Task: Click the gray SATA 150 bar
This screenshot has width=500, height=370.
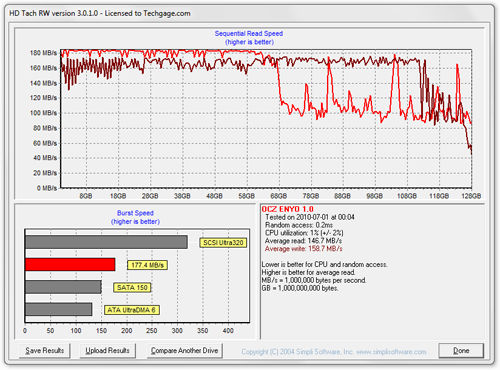Action: (x=63, y=287)
